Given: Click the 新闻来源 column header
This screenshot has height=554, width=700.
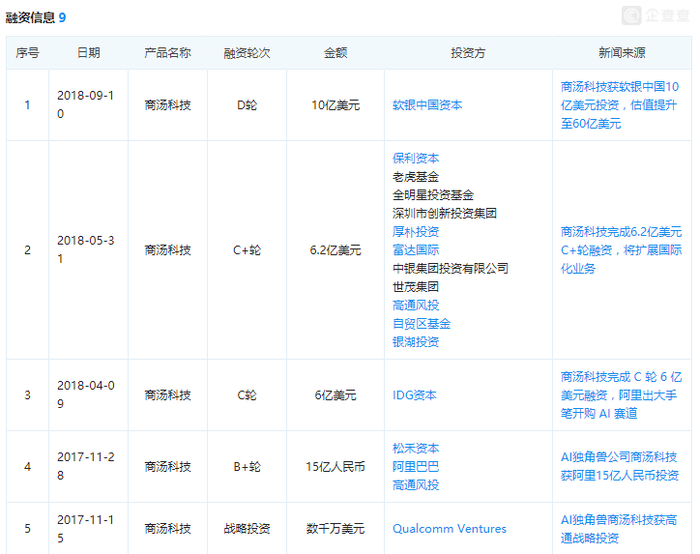Looking at the screenshot, I should (622, 53).
